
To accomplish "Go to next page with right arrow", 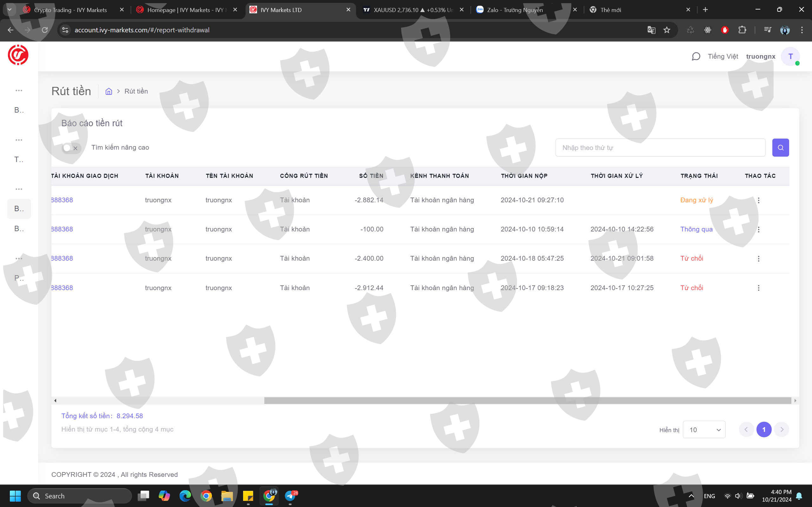I will [x=782, y=430].
